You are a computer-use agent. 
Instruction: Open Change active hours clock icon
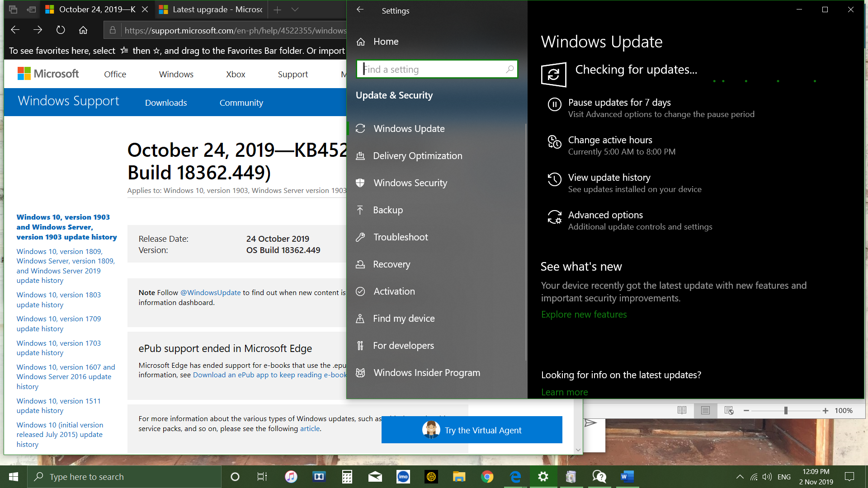click(x=554, y=142)
